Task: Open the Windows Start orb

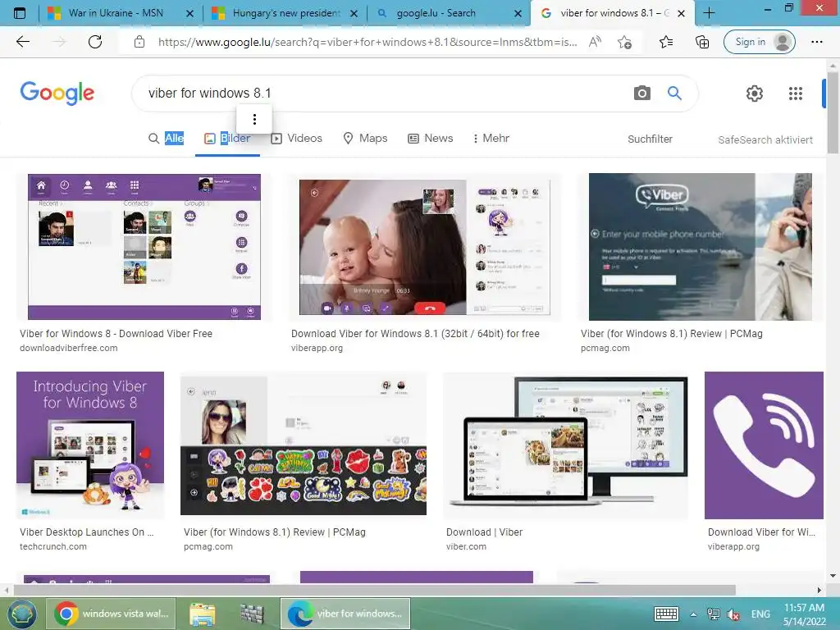Action: (21, 614)
